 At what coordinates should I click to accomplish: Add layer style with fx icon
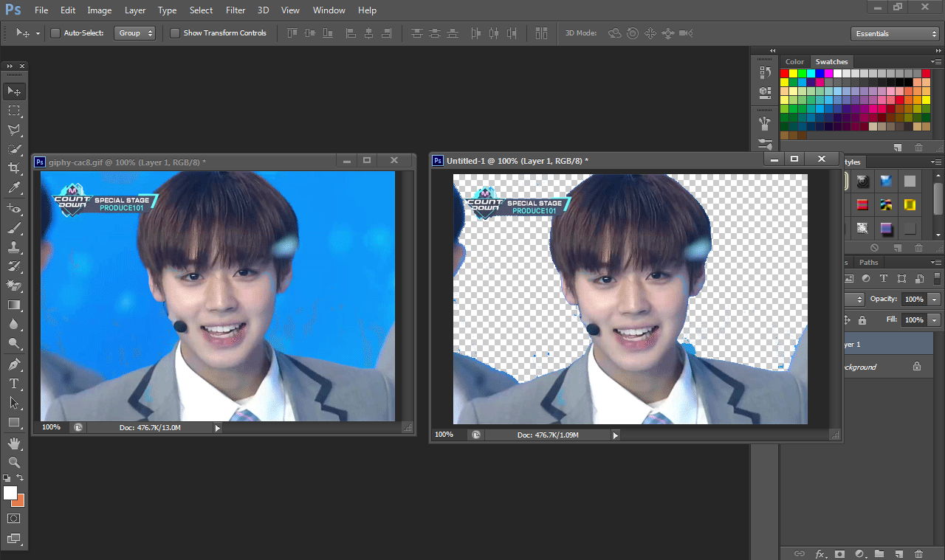point(820,553)
